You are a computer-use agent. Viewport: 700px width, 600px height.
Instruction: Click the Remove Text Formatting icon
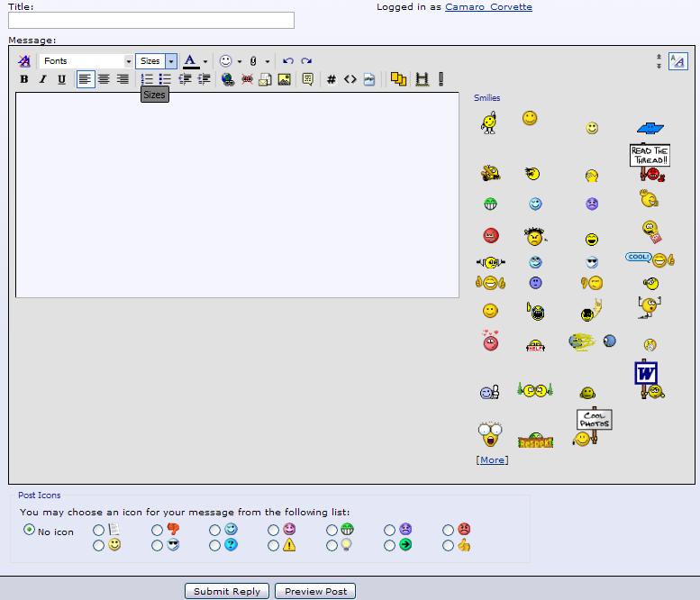point(24,60)
